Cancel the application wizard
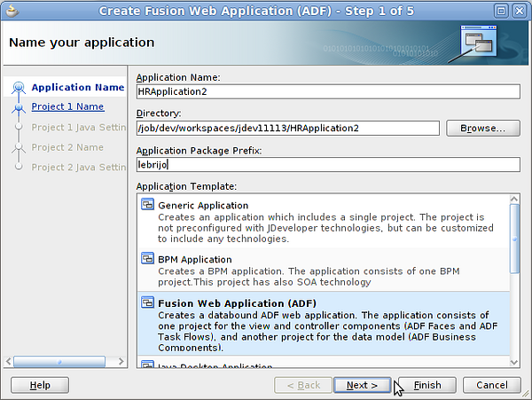 click(x=491, y=385)
